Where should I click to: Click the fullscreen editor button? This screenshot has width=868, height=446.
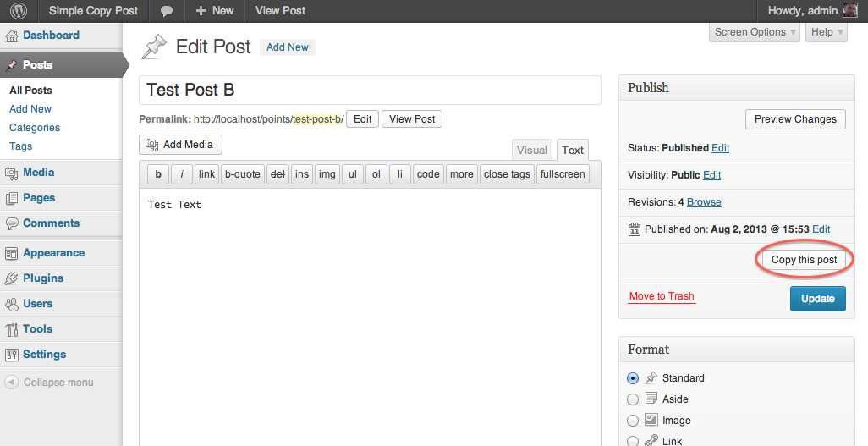(563, 174)
